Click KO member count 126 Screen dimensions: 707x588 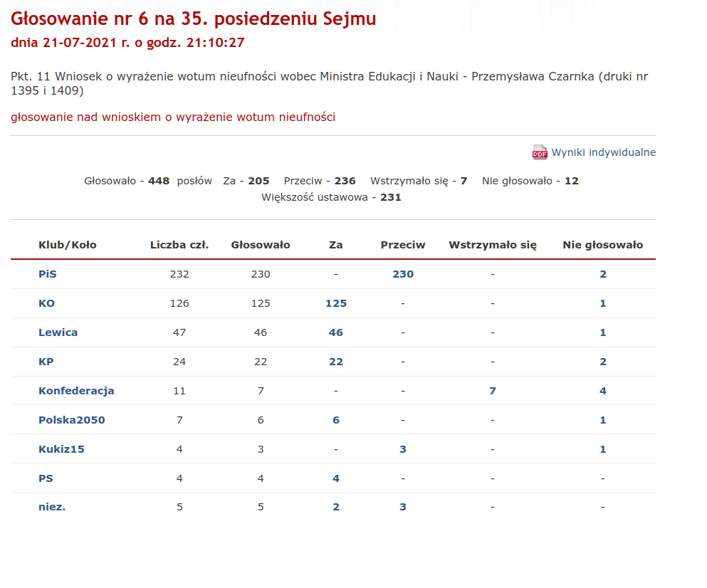[x=179, y=303]
